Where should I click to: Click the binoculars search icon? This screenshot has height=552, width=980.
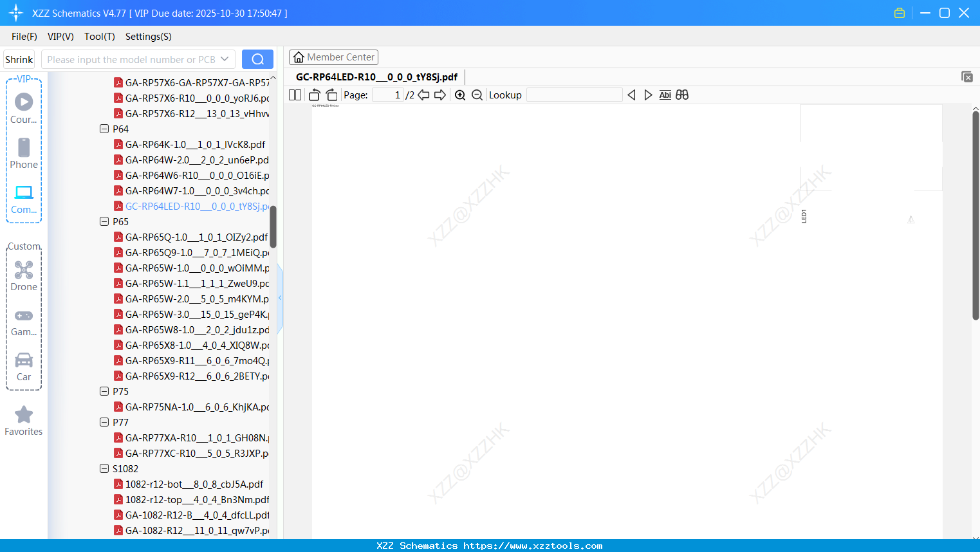[682, 95]
